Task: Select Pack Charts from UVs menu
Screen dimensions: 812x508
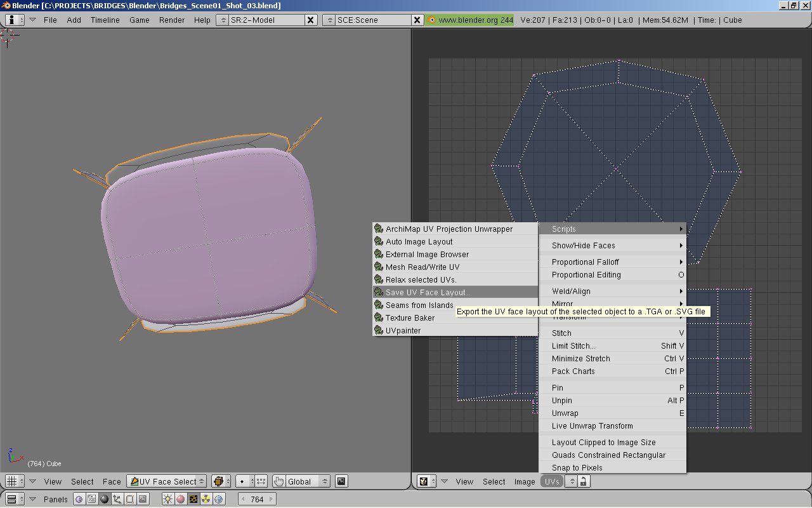Action: click(x=573, y=371)
